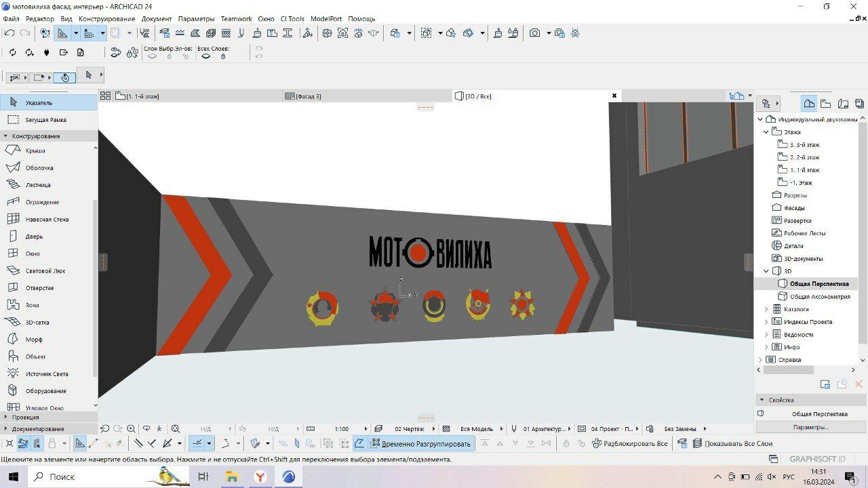
Task: Click the РУС language indicator in tray
Action: (789, 477)
